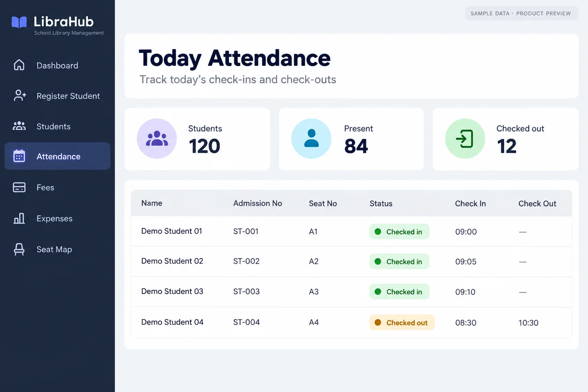588x392 pixels.
Task: Click the green Checked out arrow icon
Action: (x=465, y=139)
